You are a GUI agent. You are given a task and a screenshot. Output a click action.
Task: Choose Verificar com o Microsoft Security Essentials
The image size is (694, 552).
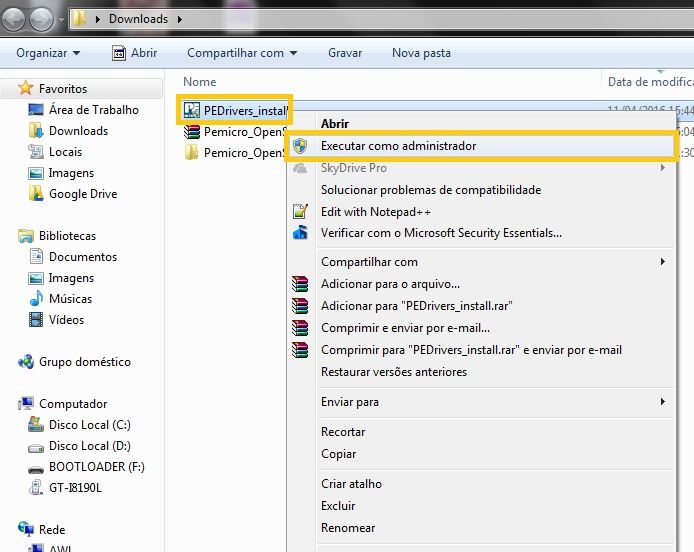pos(441,233)
